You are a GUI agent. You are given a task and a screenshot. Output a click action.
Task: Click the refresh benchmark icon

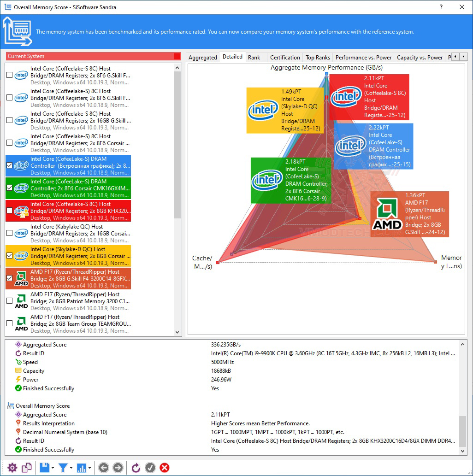click(136, 468)
